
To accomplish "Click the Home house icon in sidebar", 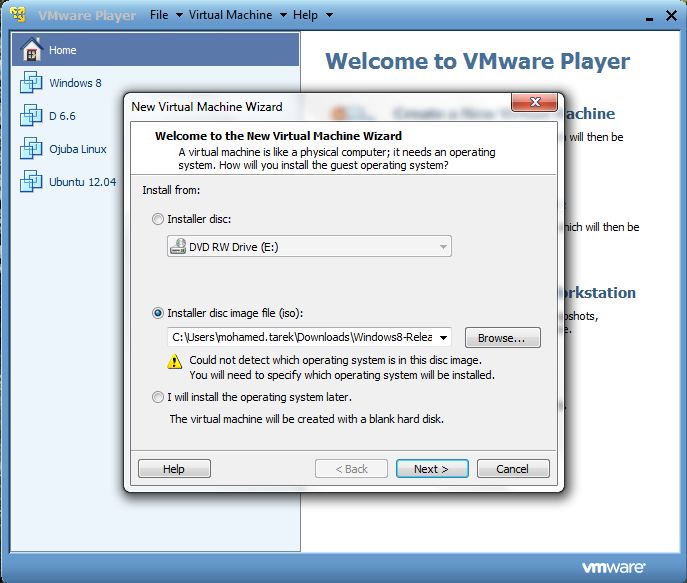I will coord(32,49).
